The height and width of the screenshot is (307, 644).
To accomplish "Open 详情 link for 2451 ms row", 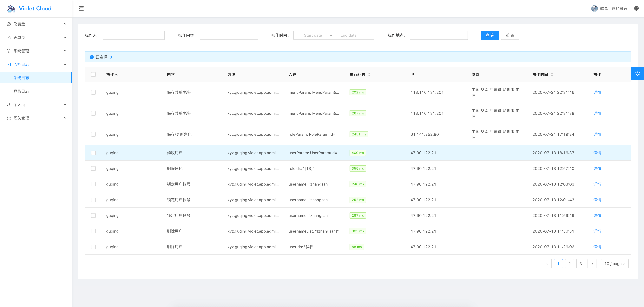I will coord(597,134).
